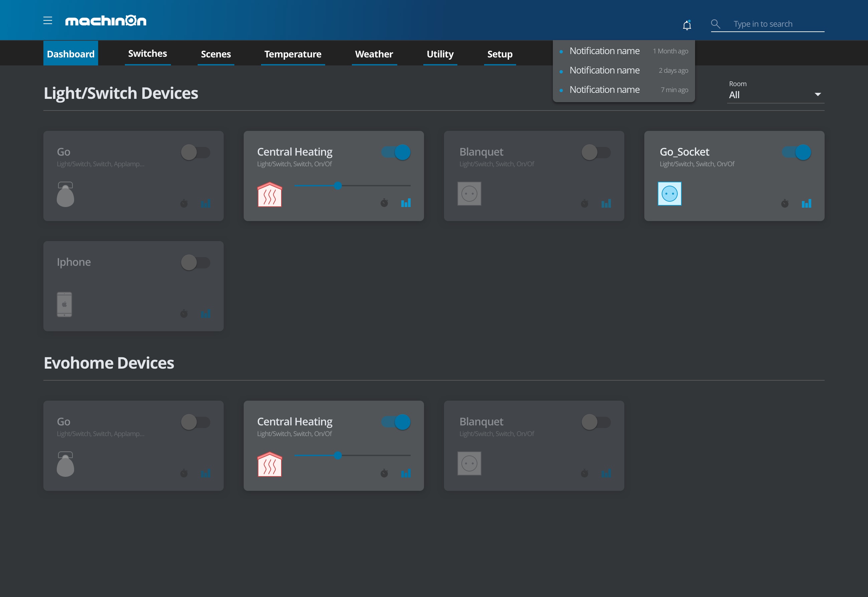Open timer for Iphone
The height and width of the screenshot is (597, 868).
184,314
